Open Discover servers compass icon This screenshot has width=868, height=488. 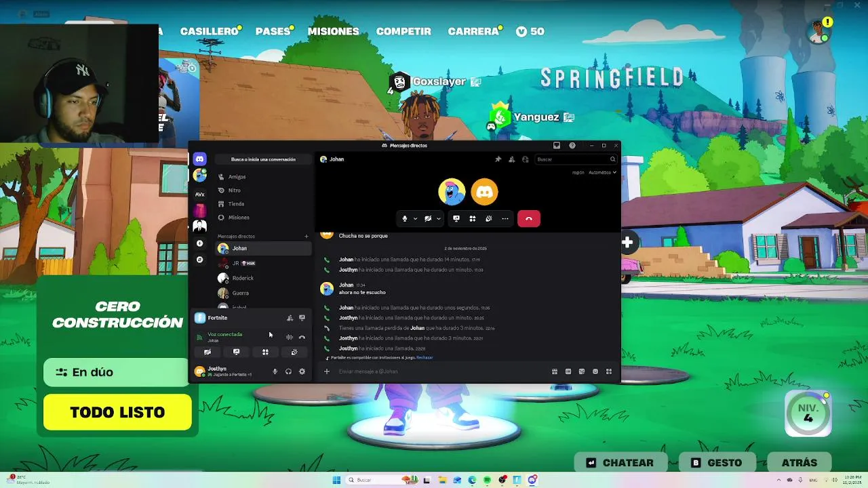point(199,260)
